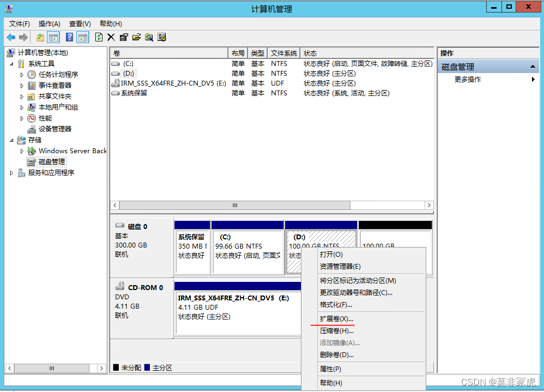This screenshot has height=392, width=544.
Task: Click the settings wizard toolbar icon
Action: click(162, 37)
